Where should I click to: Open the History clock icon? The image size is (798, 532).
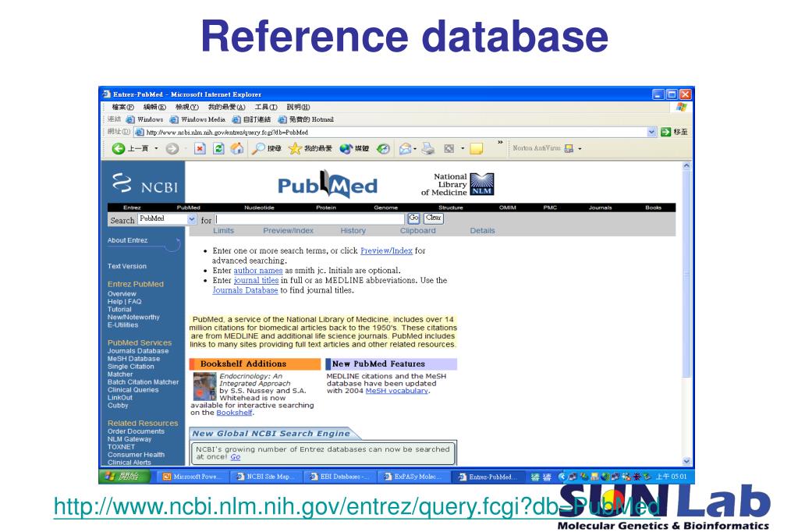[383, 148]
